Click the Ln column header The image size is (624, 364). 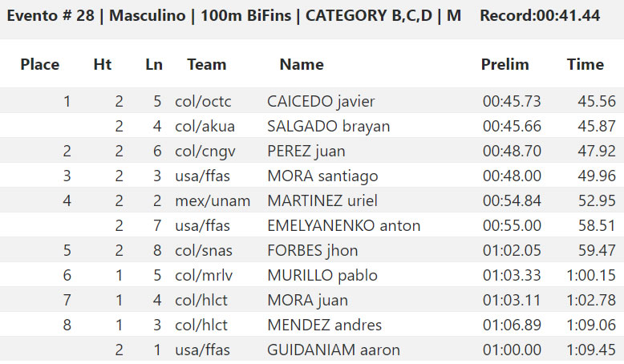(x=154, y=64)
